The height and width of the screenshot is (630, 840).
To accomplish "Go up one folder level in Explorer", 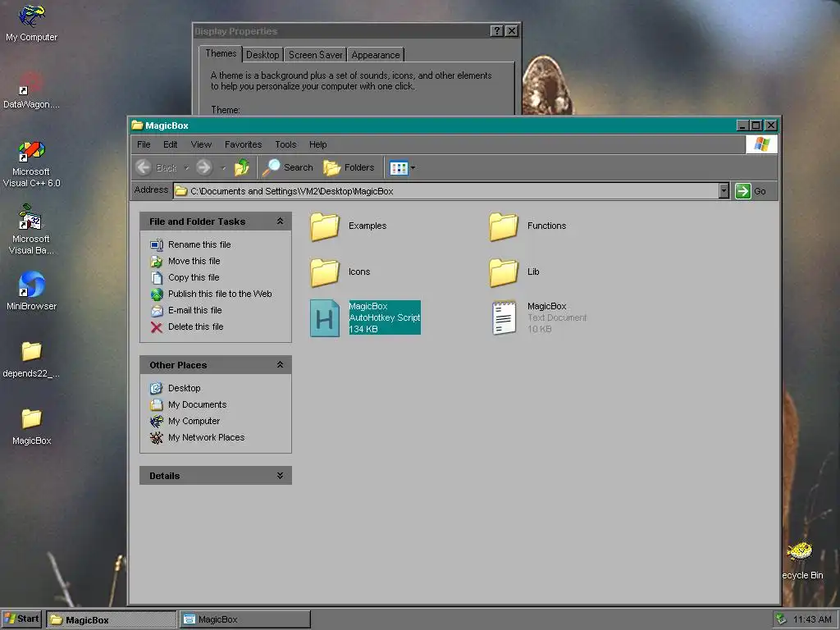I will click(242, 167).
